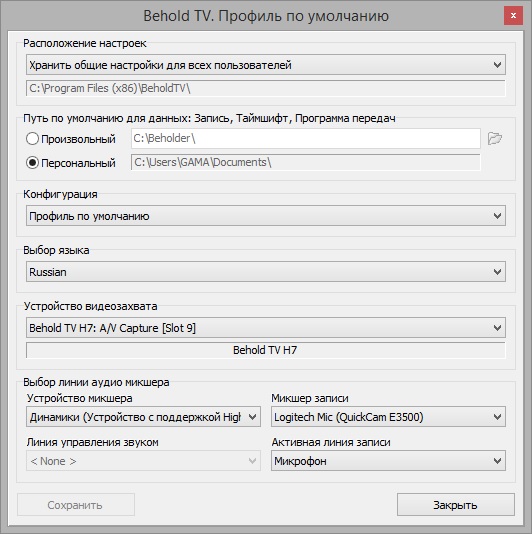Expand the Активная линия записи Микрофон dropdown

pos(388,461)
